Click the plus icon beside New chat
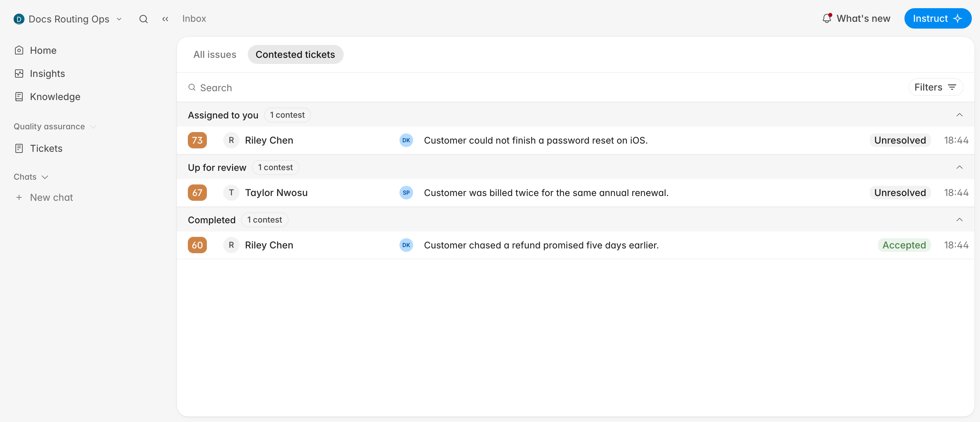The height and width of the screenshot is (422, 980). [x=19, y=197]
